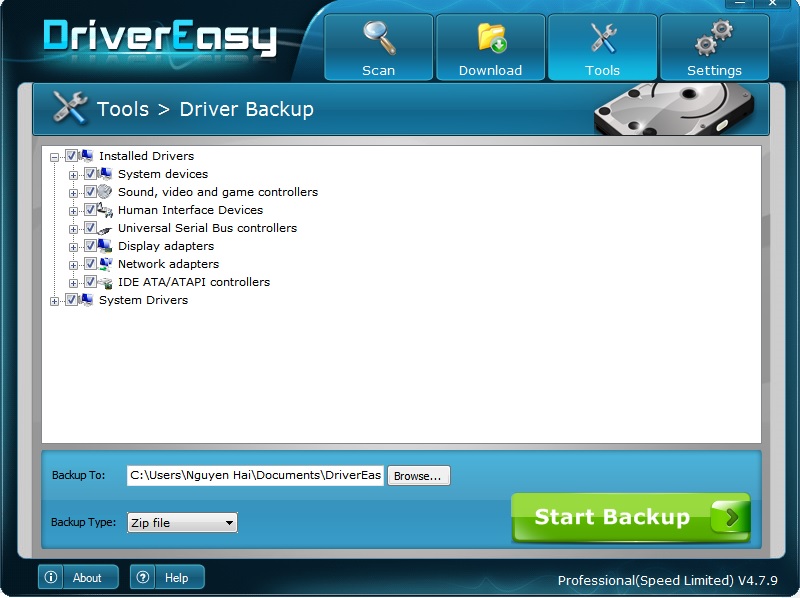Screen dimensions: 800x598
Task: Select the System devices label
Action: tap(163, 174)
